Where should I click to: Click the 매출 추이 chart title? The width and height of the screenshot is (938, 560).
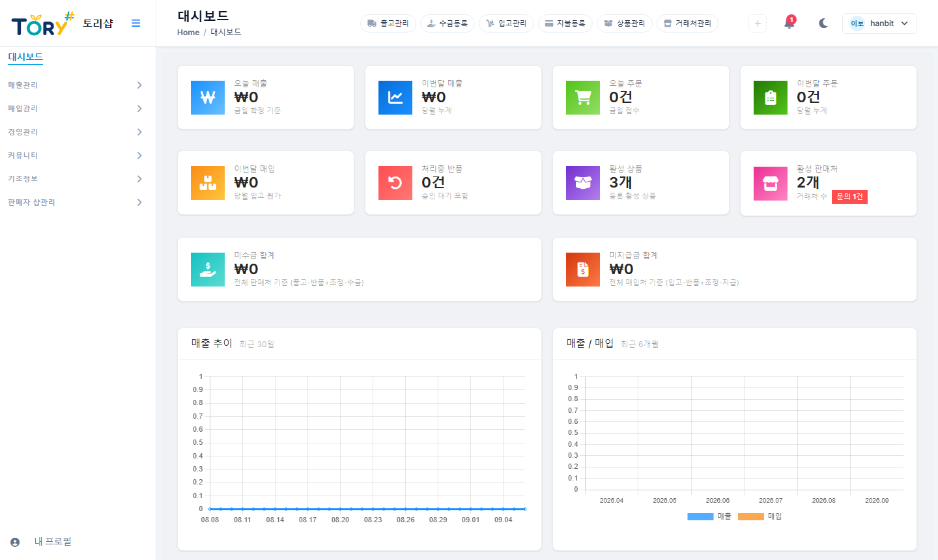[212, 343]
